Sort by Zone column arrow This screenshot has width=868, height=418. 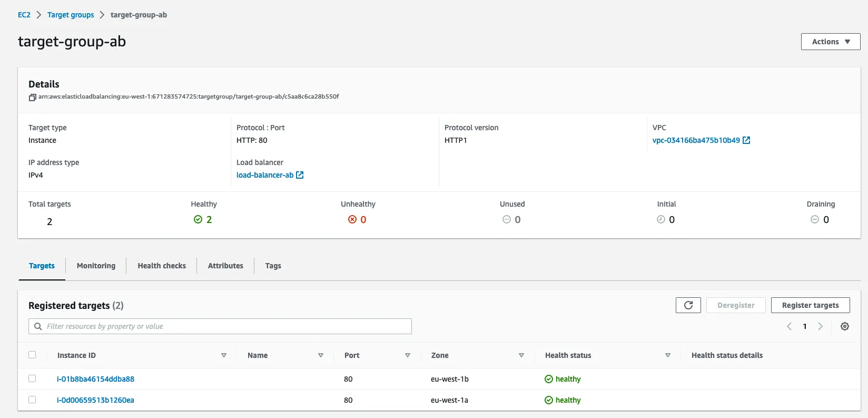pos(521,355)
